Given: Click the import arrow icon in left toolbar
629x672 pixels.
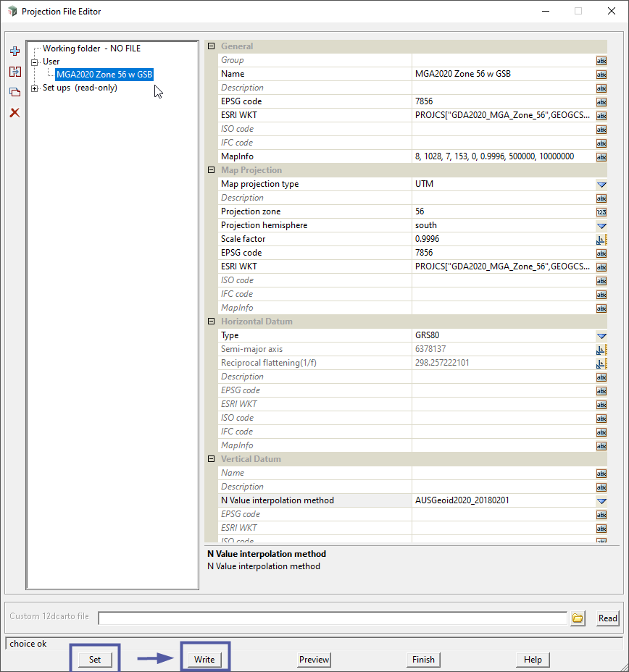Looking at the screenshot, I should coord(14,72).
